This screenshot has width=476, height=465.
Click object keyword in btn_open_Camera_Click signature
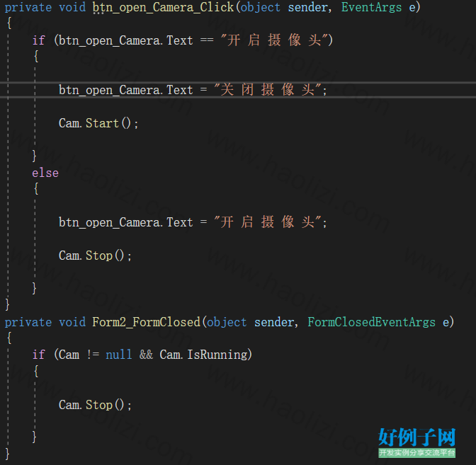tap(261, 7)
